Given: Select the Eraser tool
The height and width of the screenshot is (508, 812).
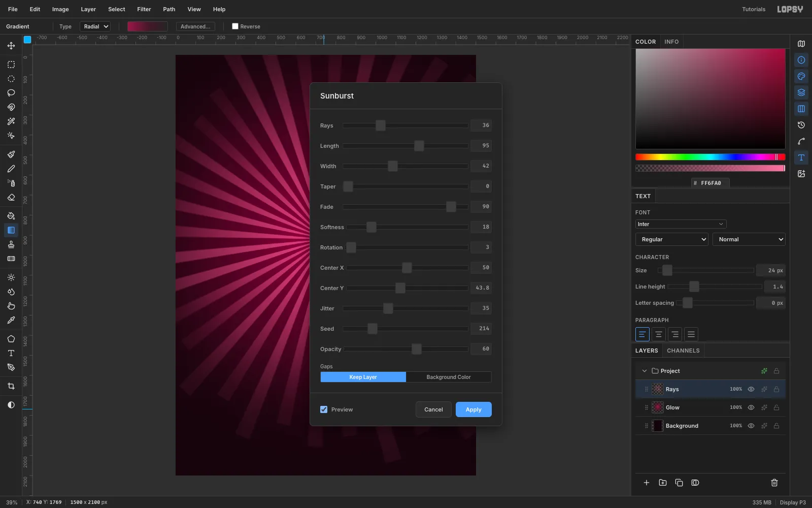Looking at the screenshot, I should [11, 197].
